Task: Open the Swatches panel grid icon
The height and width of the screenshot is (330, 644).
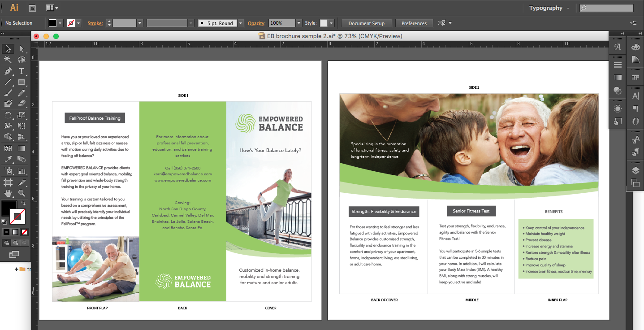Action: 635,78
